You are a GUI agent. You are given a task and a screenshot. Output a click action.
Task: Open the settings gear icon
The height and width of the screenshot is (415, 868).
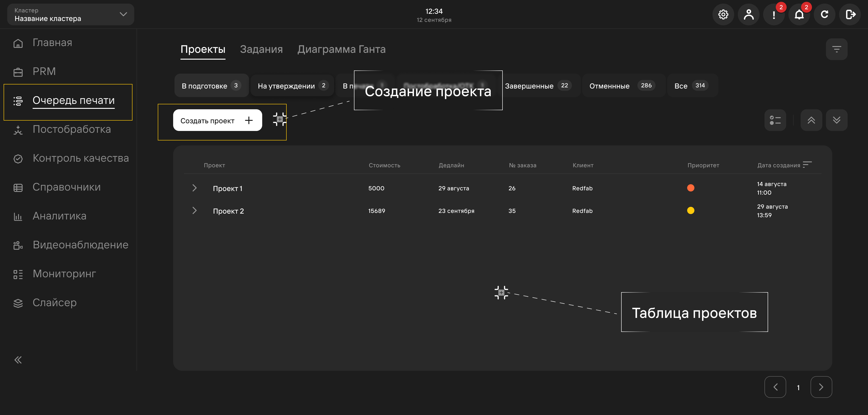pos(723,14)
